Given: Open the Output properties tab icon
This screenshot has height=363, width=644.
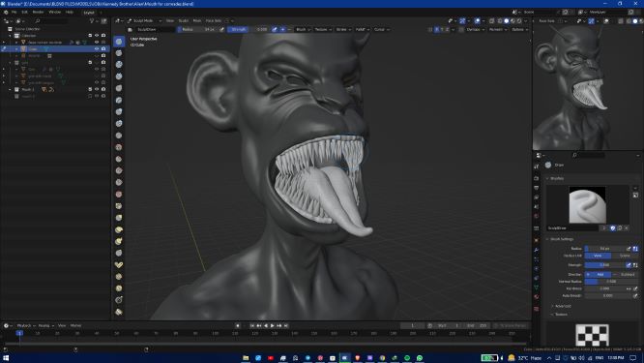Looking at the screenshot, I should [537, 188].
